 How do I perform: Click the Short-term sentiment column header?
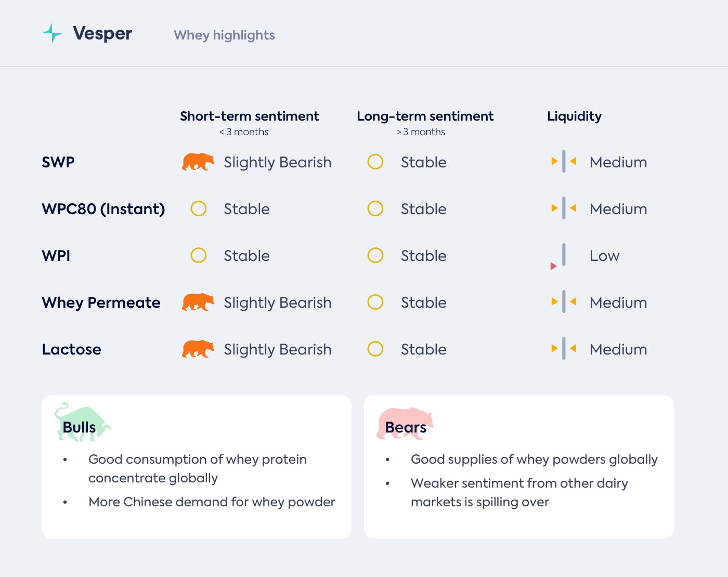point(249,116)
